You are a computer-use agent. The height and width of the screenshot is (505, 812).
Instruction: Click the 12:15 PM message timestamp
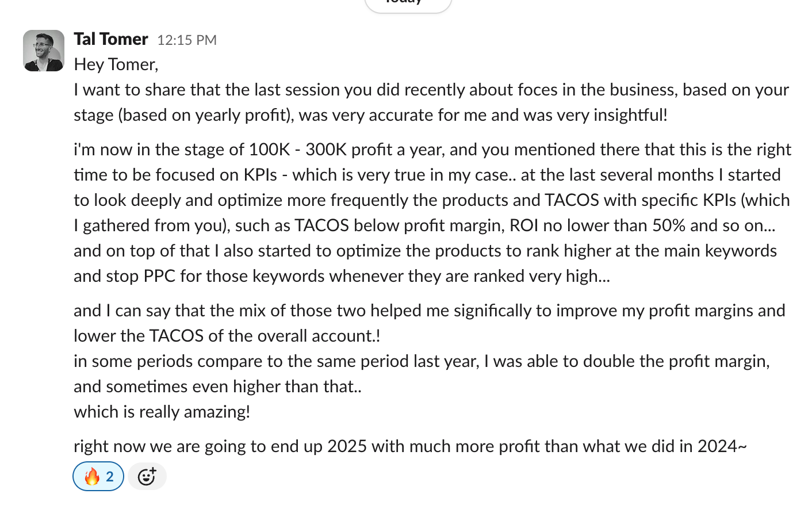coord(187,40)
